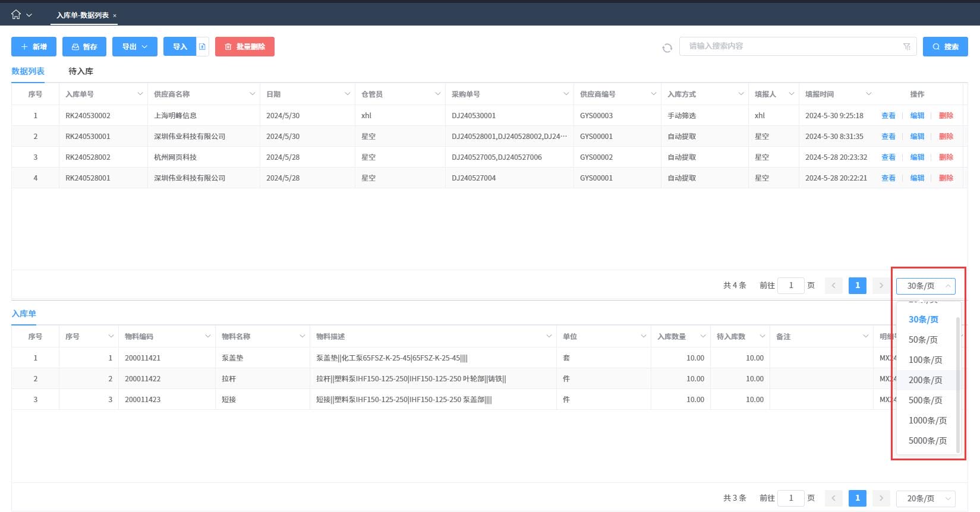The image size is (980, 512).
Task: Click the 导入 button
Action: [x=179, y=47]
